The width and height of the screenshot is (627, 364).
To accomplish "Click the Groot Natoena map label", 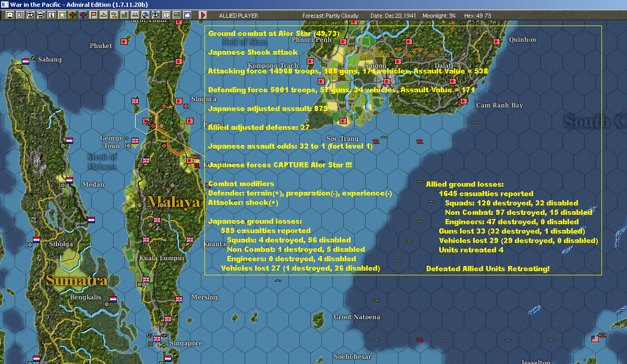I will pos(357,317).
